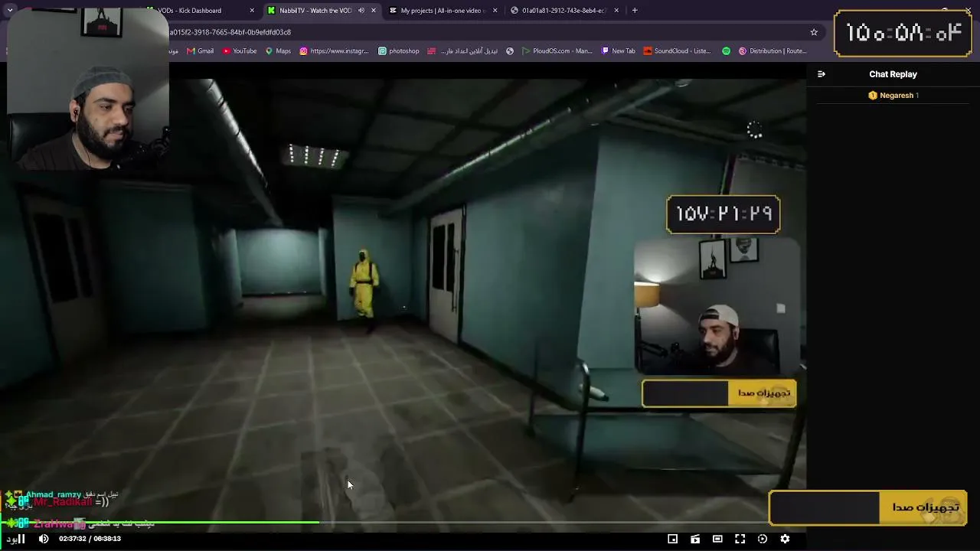Click the Negaresh entry in Chat Replay

893,96
